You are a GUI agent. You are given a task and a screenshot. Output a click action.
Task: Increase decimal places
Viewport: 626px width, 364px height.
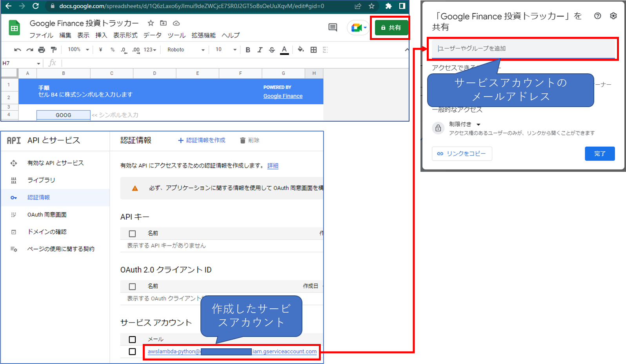tap(136, 50)
